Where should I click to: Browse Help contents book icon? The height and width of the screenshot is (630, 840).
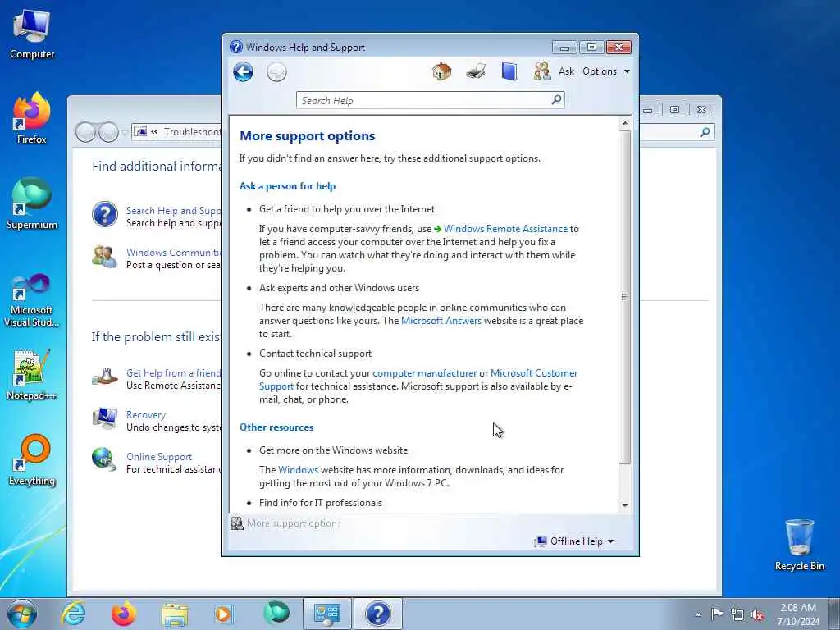pyautogui.click(x=509, y=71)
